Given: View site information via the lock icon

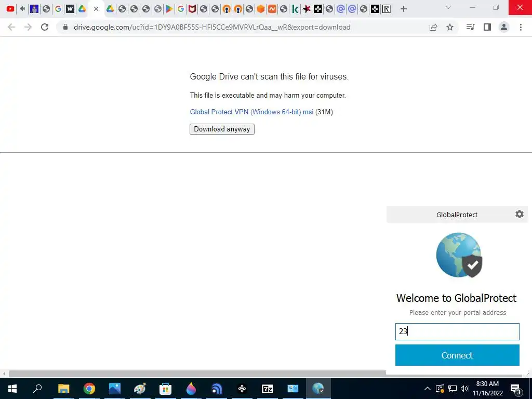Looking at the screenshot, I should click(65, 27).
